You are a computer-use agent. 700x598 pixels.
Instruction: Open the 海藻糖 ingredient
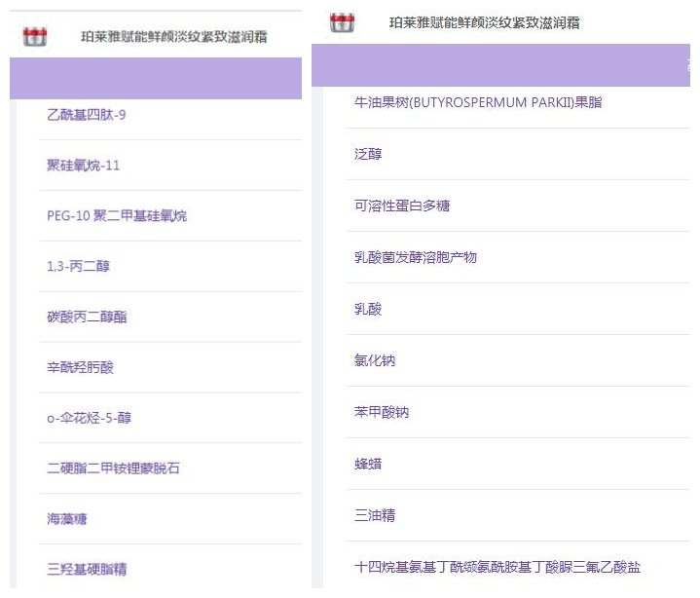coord(67,519)
